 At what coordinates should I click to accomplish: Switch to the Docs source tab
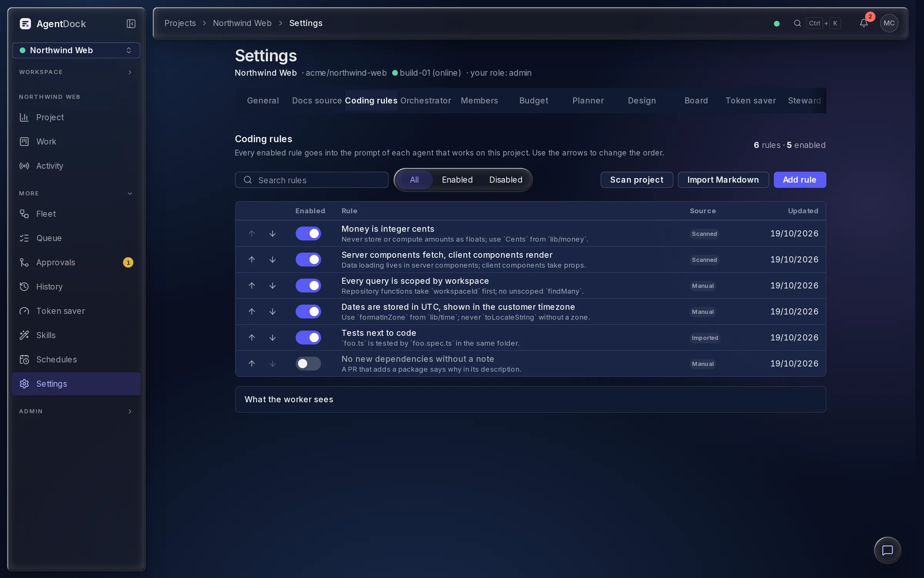coord(317,101)
